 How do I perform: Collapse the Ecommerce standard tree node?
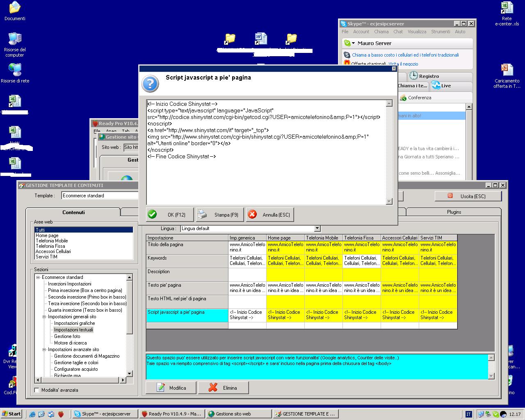pyautogui.click(x=38, y=277)
